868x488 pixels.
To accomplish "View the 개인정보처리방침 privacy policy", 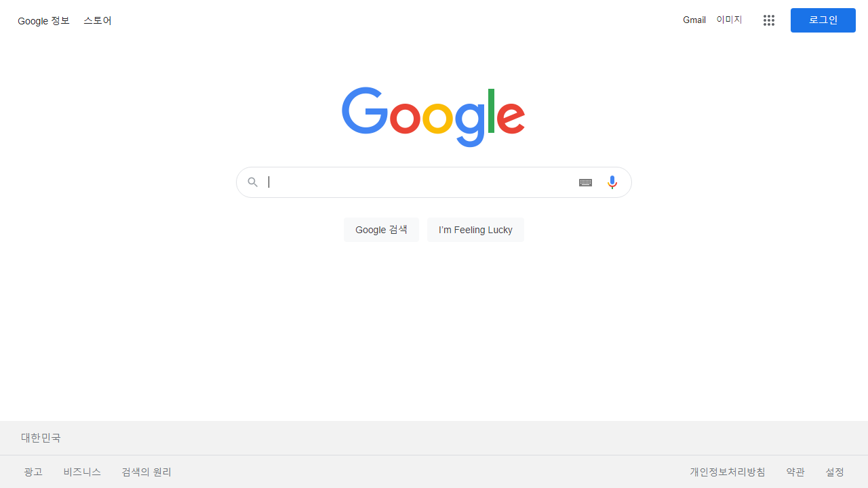I will pos(728,472).
